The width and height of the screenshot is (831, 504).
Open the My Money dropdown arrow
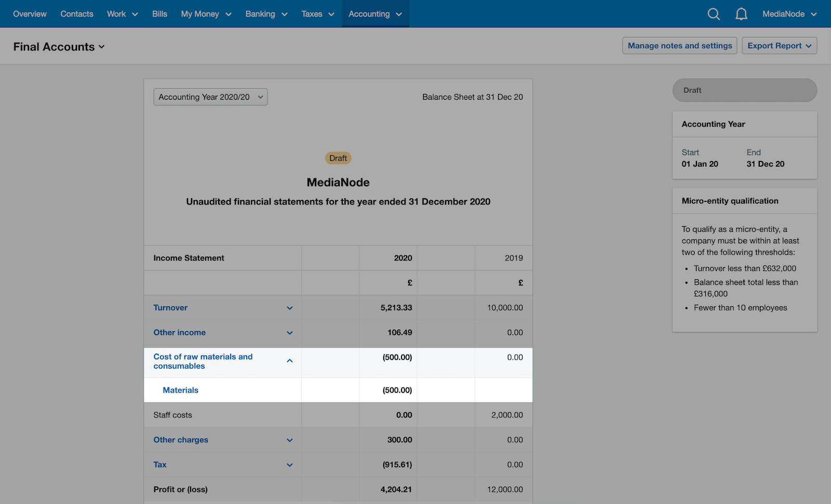coord(230,15)
